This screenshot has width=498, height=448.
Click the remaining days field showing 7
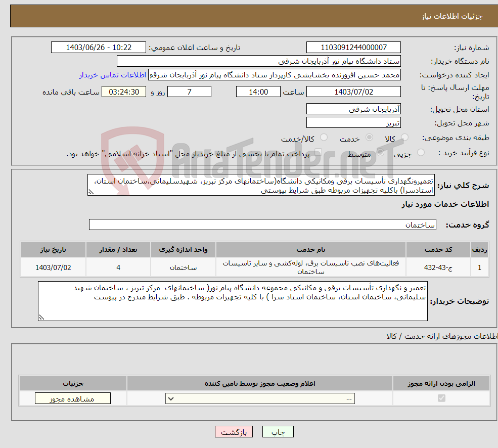point(189,92)
